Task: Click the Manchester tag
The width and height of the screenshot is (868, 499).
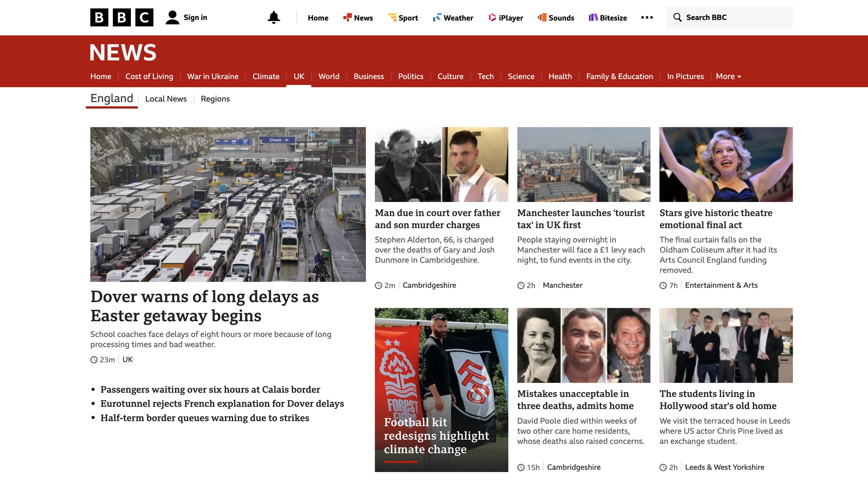Action: (562, 285)
